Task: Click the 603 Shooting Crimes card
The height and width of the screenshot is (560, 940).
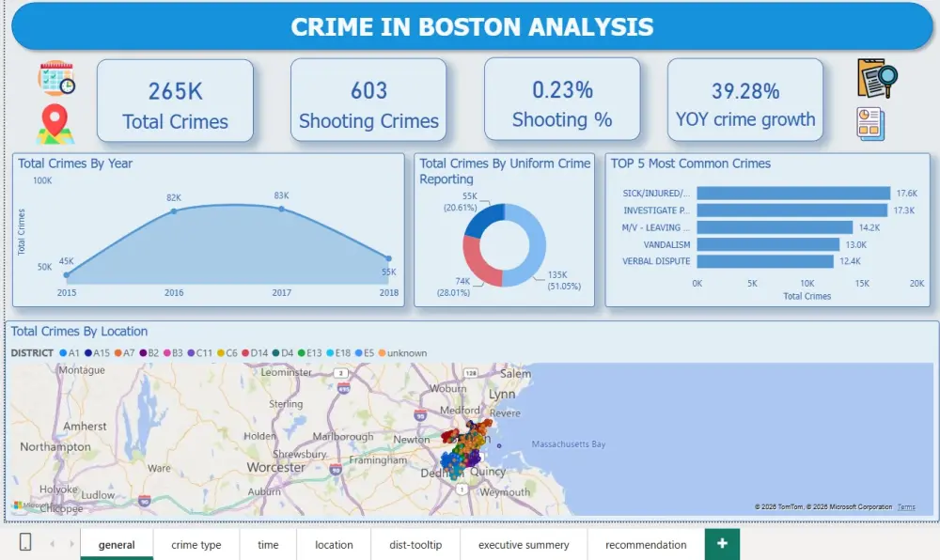Action: tap(368, 100)
